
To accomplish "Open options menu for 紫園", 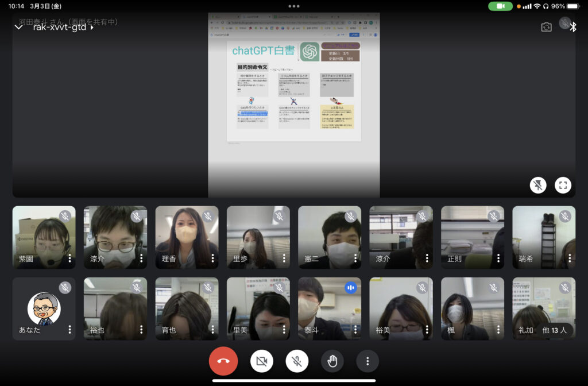I will [69, 258].
